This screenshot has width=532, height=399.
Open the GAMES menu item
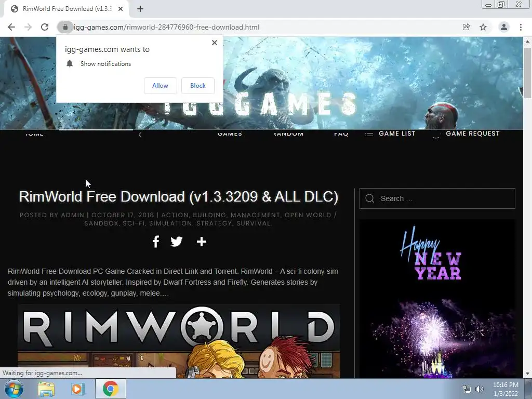point(230,134)
